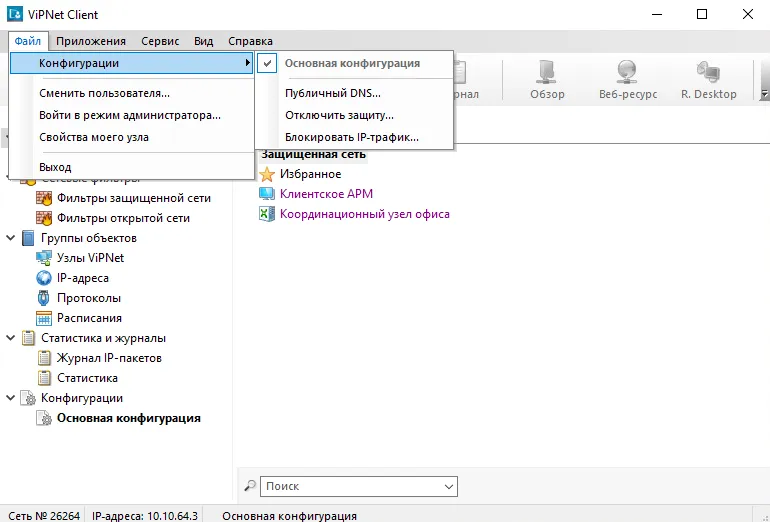Click the ViPNet Client title bar icon

coord(15,14)
